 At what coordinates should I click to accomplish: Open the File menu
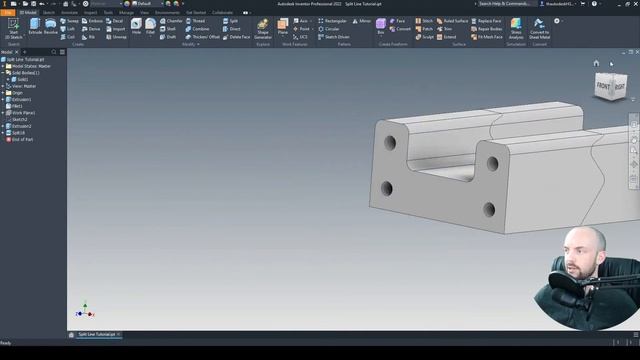tap(8, 13)
